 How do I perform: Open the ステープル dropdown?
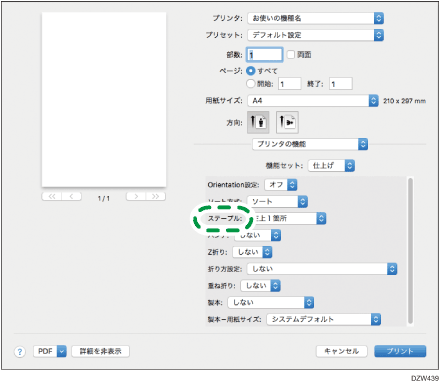click(x=288, y=218)
